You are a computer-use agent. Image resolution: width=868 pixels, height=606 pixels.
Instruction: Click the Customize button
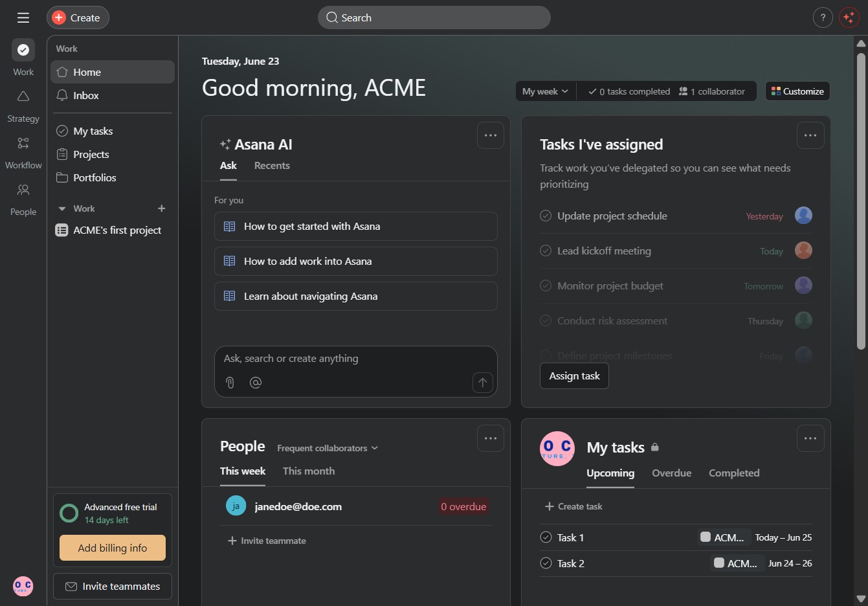(797, 91)
